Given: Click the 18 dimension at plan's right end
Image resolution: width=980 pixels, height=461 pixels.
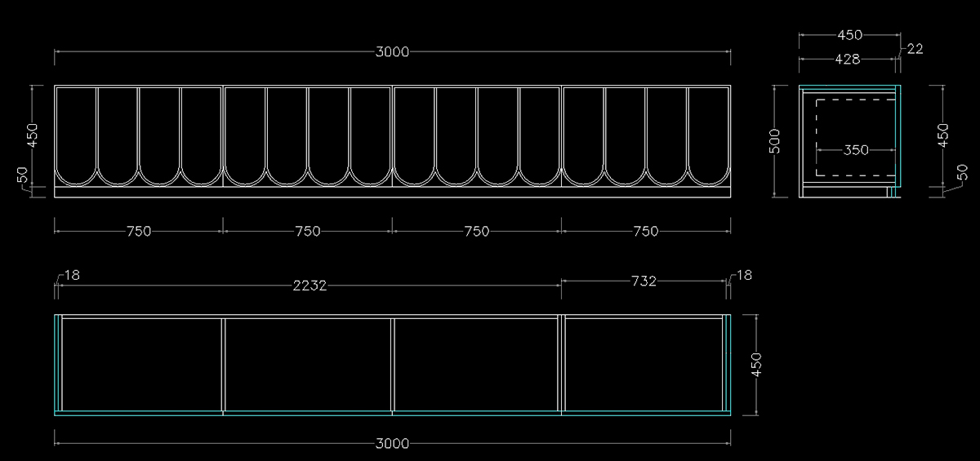Looking at the screenshot, I should [x=743, y=275].
